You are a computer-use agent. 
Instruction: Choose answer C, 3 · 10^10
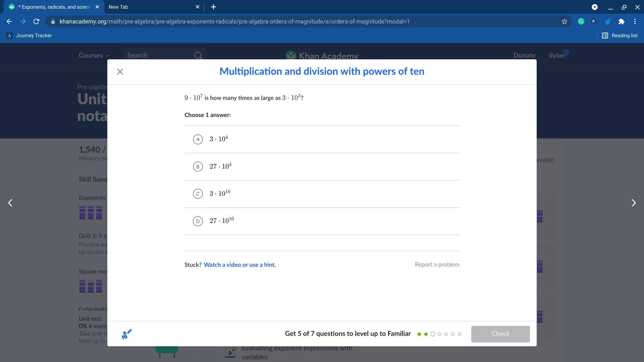coord(198,194)
